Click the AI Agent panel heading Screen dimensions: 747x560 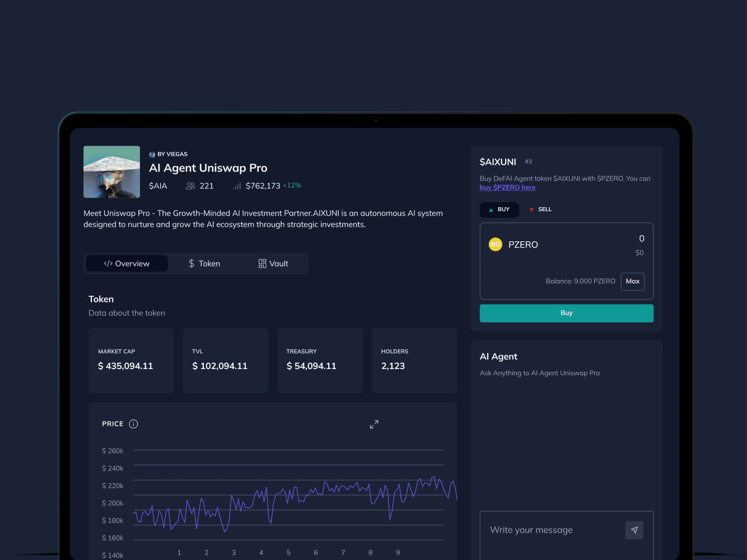498,357
